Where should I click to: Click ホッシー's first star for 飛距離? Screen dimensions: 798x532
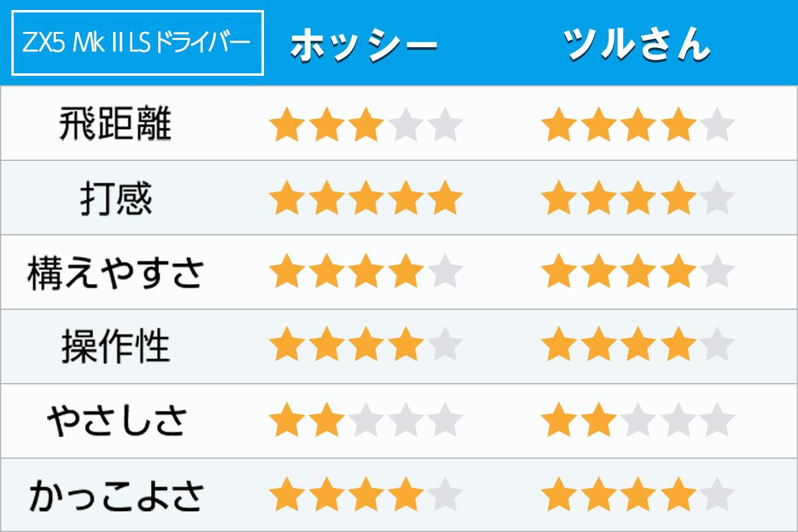pyautogui.click(x=287, y=125)
